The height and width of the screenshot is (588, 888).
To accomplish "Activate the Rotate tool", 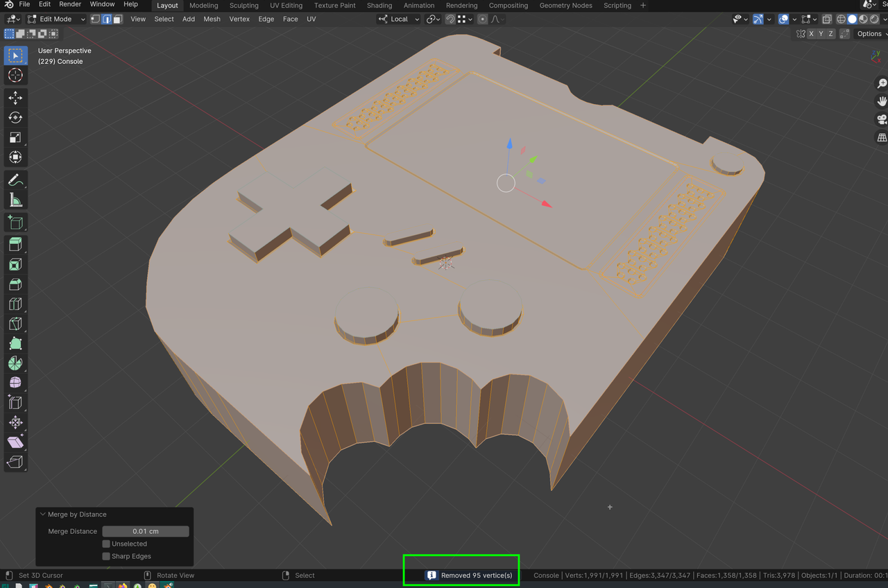I will click(15, 118).
